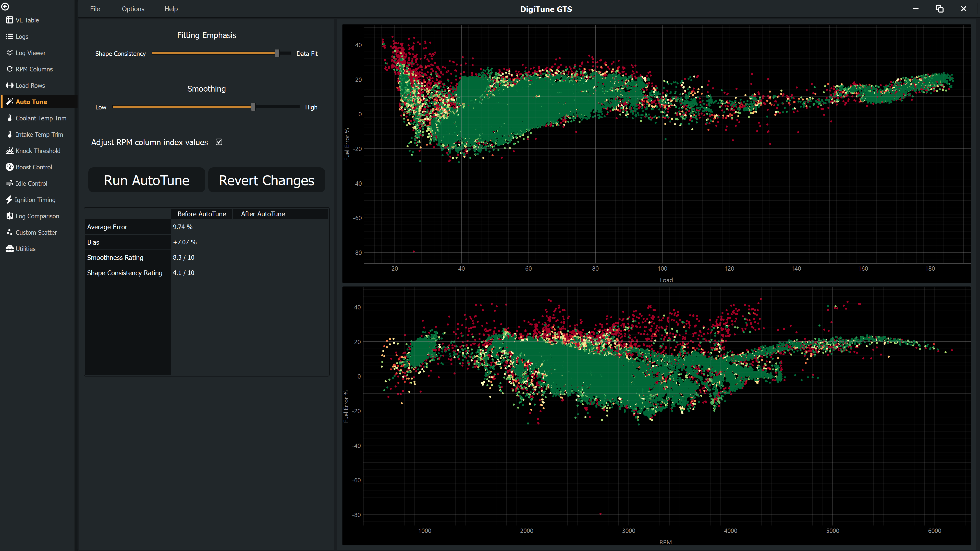
Task: Click the Shape Consistency slider end label
Action: click(120, 54)
